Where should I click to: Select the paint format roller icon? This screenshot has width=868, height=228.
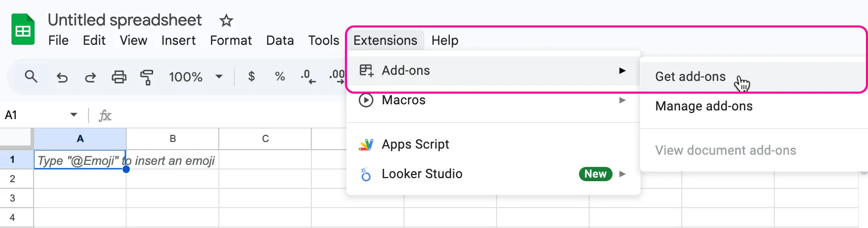point(147,77)
